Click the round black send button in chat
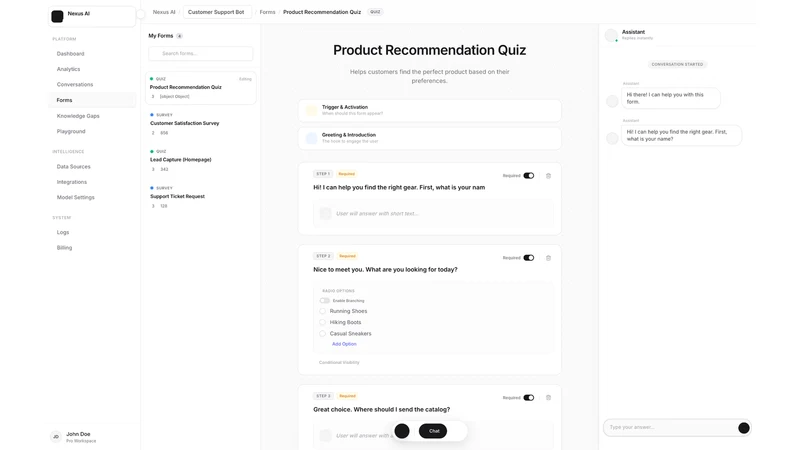Screen dimensions: 800x450 tap(743, 428)
